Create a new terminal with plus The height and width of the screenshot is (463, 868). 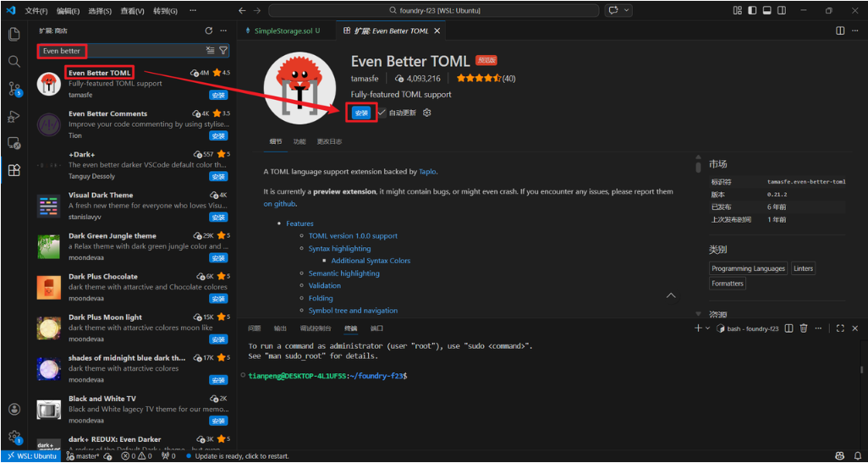pyautogui.click(x=698, y=328)
